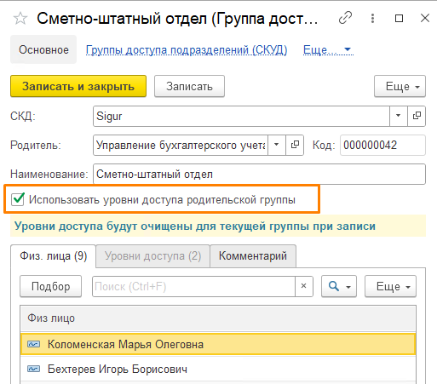
Task: Maximize the form window
Action: (399, 18)
